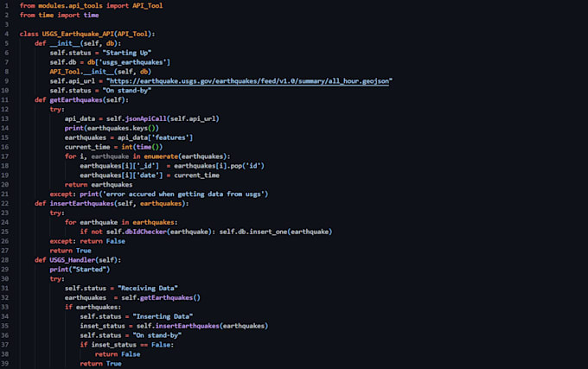Click print(earthquakes.keys()) statement

tap(112, 128)
